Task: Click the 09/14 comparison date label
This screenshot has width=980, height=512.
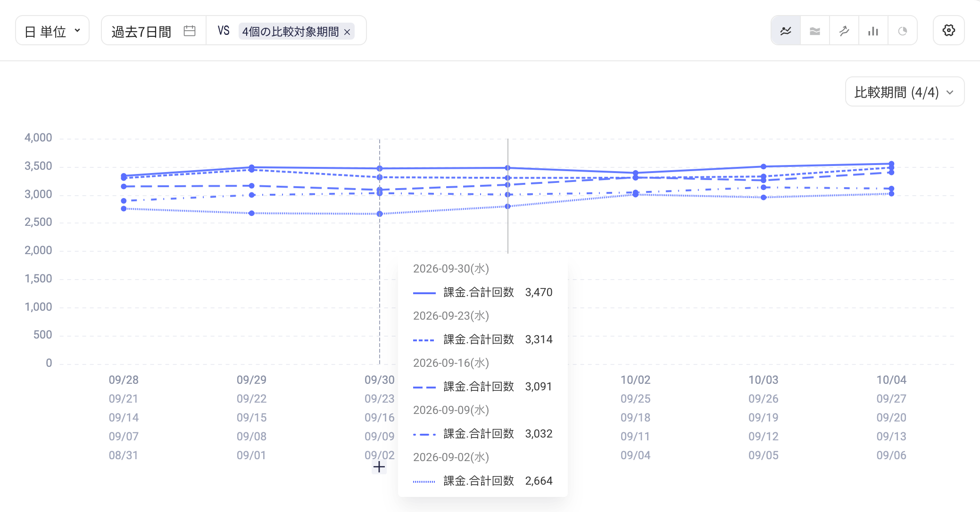Action: [124, 417]
